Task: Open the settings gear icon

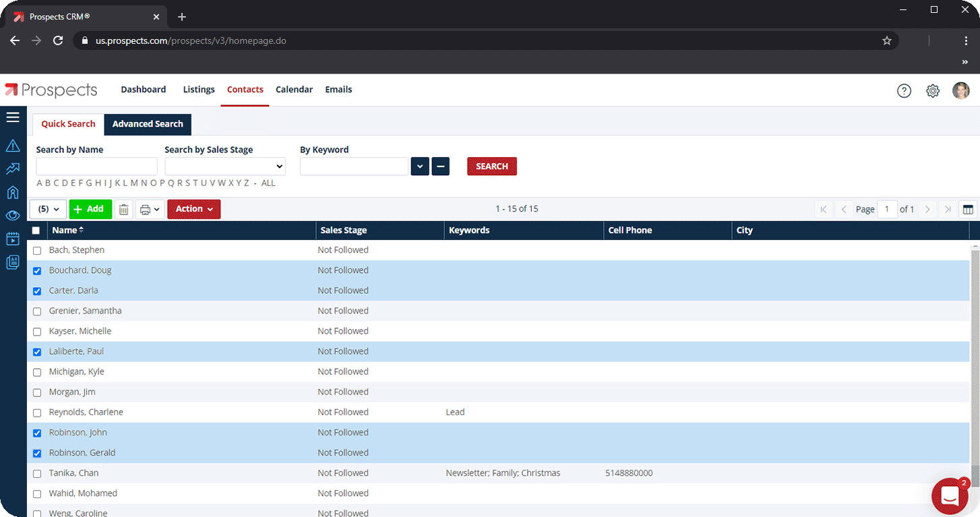Action: [x=933, y=91]
